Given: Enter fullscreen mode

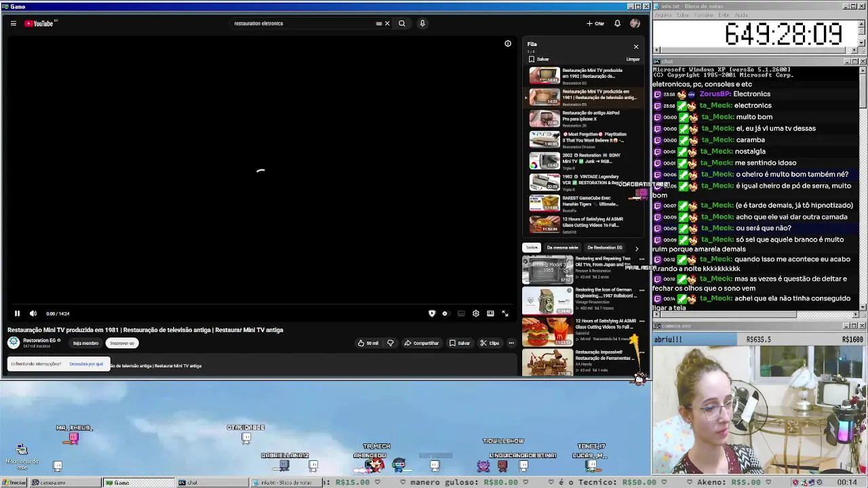Looking at the screenshot, I should coord(505,314).
